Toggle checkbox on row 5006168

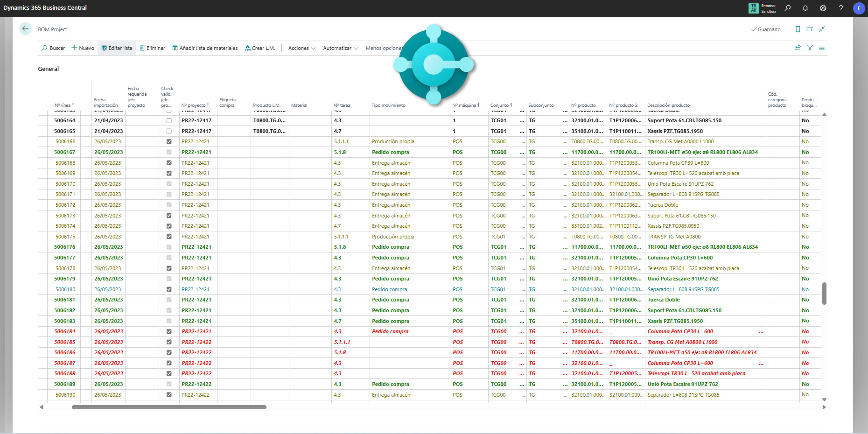click(x=169, y=163)
